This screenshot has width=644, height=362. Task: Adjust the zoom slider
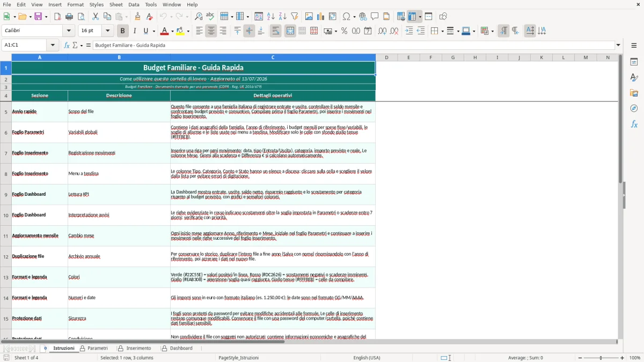tap(601, 358)
